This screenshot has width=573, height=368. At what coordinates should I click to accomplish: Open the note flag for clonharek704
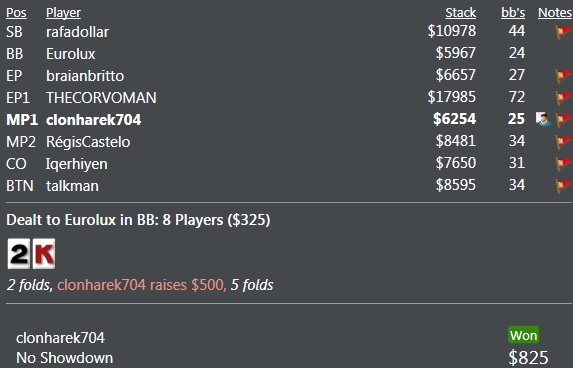563,120
